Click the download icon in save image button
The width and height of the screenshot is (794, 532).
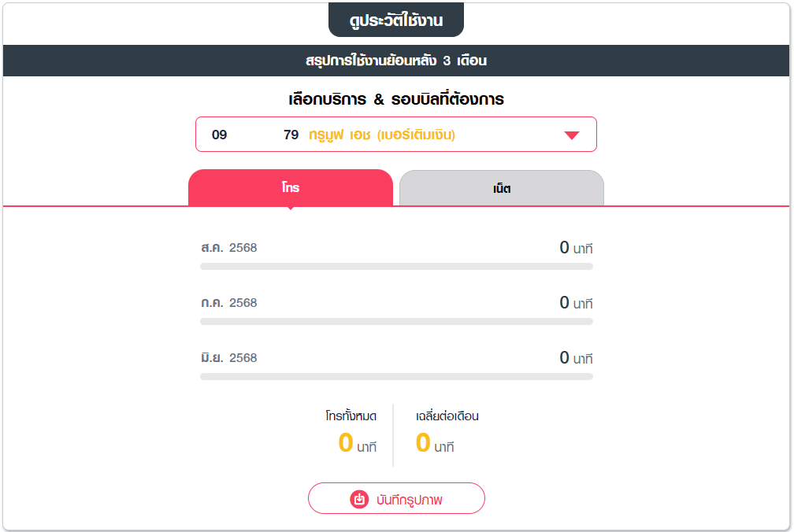pyautogui.click(x=359, y=499)
